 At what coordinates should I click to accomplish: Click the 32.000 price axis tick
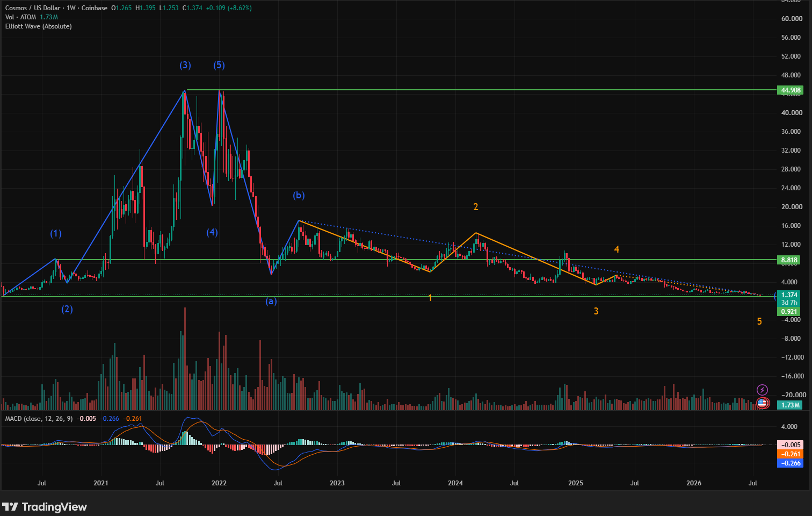coord(792,150)
